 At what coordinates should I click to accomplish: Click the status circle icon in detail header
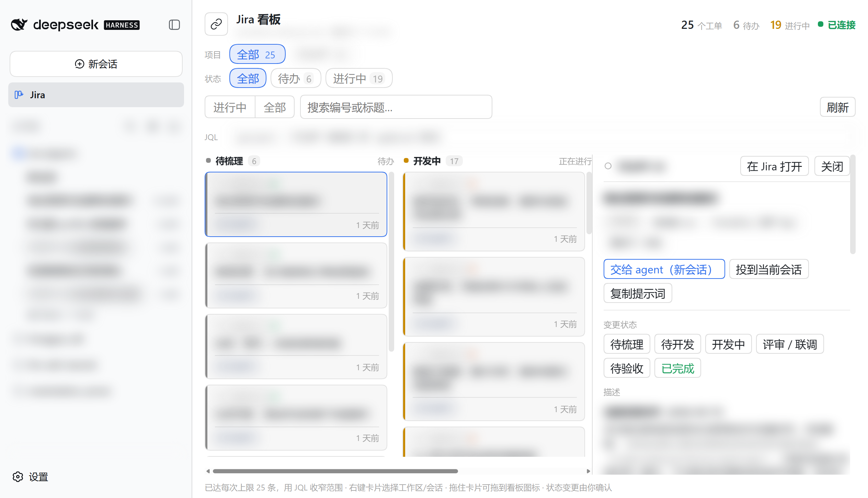[608, 166]
